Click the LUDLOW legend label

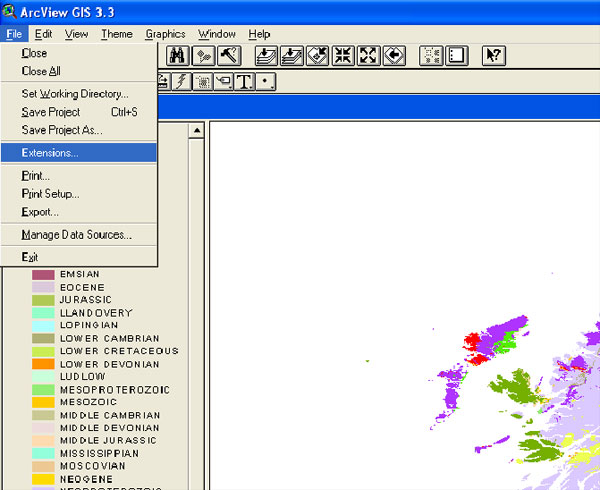pos(82,377)
